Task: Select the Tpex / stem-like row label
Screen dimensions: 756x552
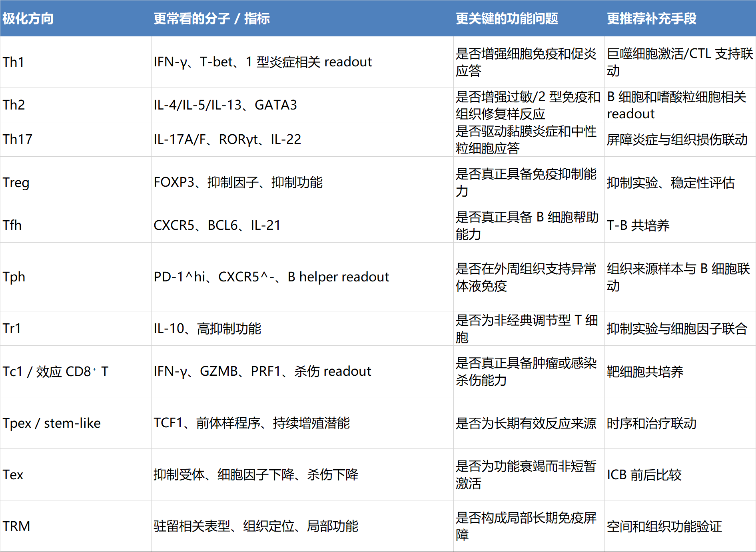Action: (52, 423)
